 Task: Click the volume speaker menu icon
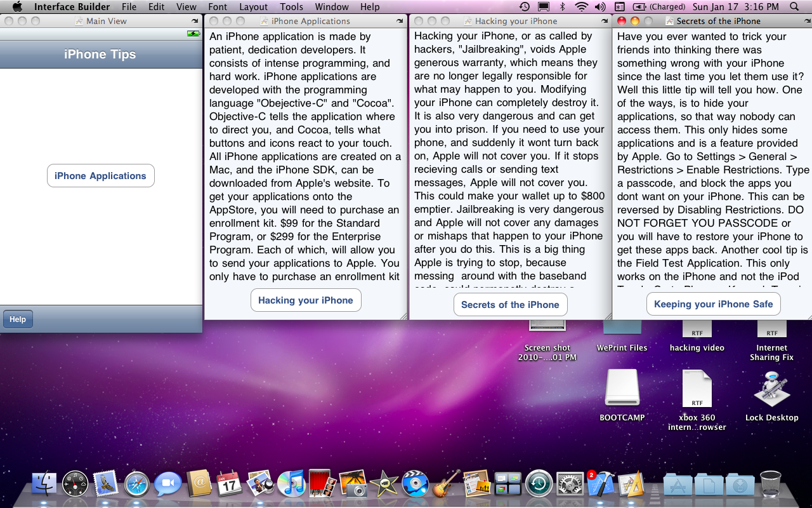point(600,7)
